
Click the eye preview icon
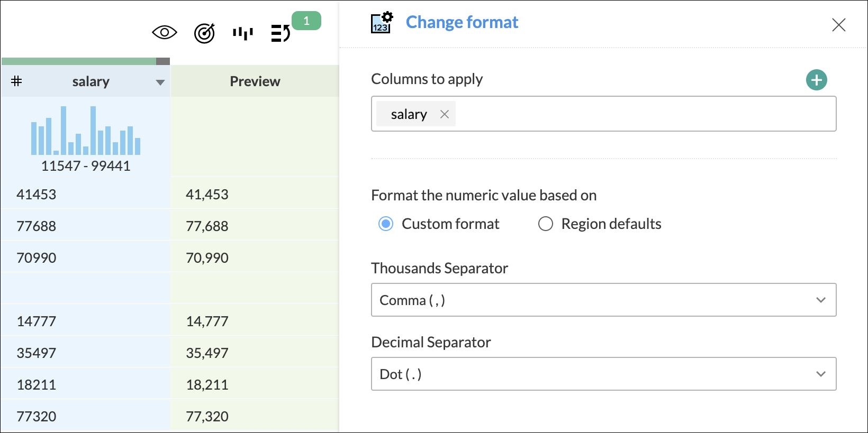point(164,33)
